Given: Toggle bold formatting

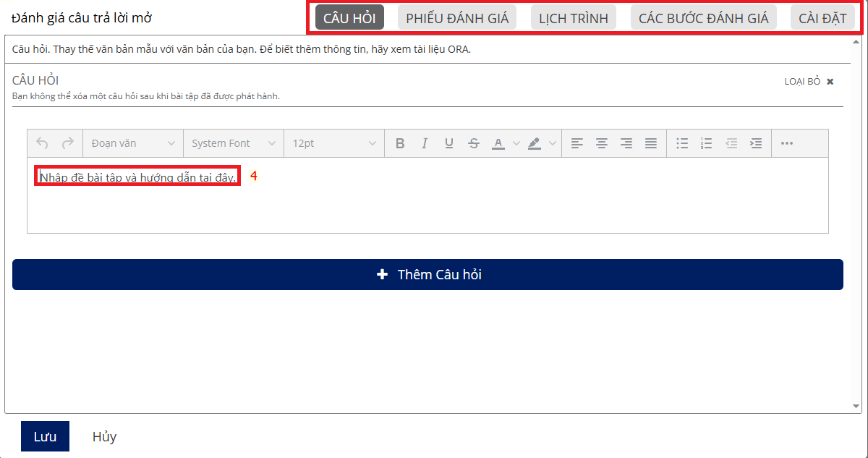Looking at the screenshot, I should coord(400,143).
